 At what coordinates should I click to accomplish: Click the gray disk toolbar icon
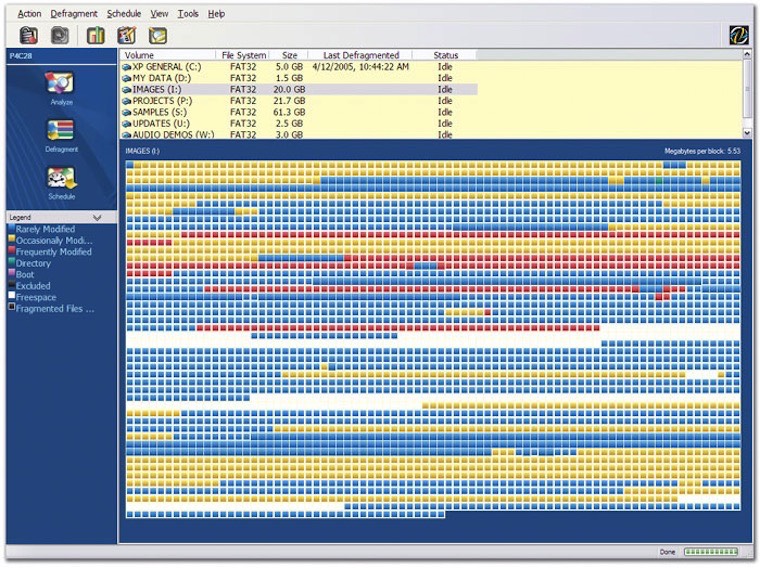click(60, 35)
